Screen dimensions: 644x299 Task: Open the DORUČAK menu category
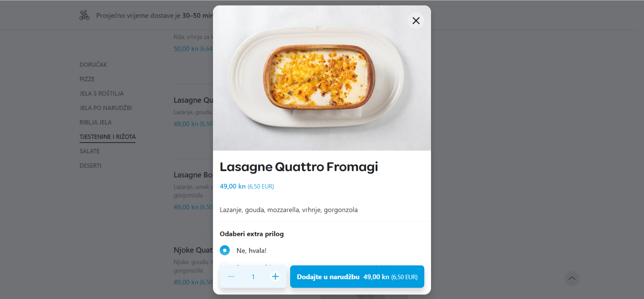(93, 65)
